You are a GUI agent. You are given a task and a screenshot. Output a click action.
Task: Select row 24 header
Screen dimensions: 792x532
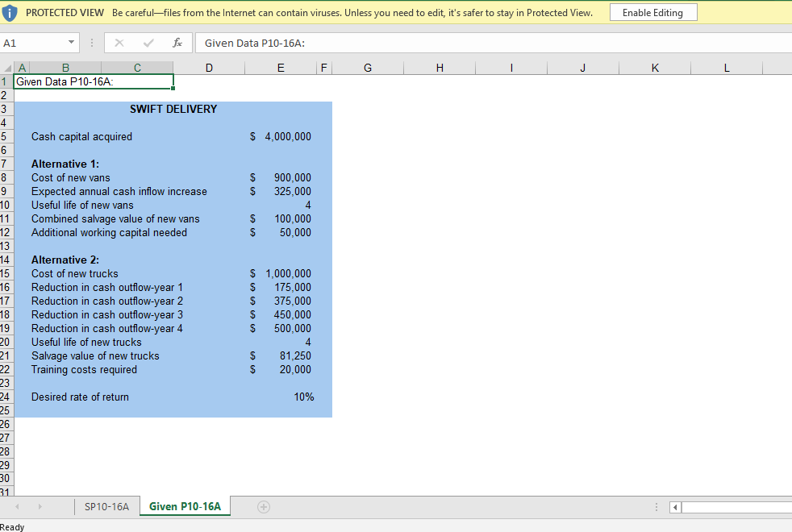(x=5, y=397)
